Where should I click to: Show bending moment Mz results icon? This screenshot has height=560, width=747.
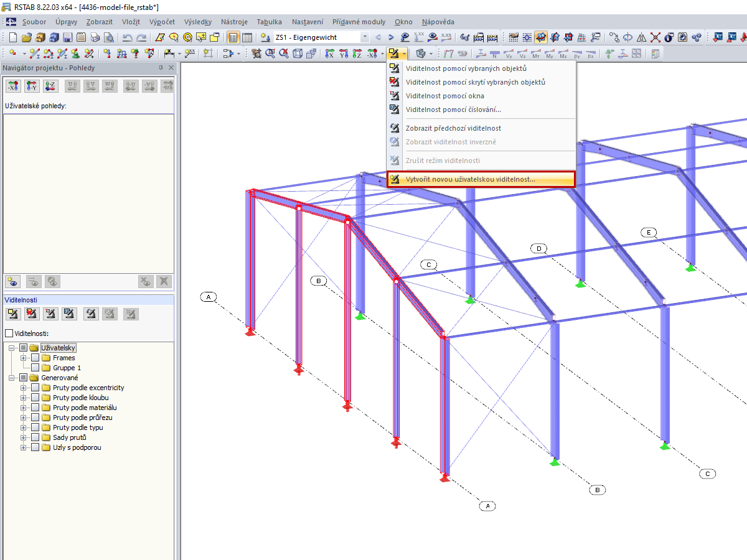pos(563,54)
